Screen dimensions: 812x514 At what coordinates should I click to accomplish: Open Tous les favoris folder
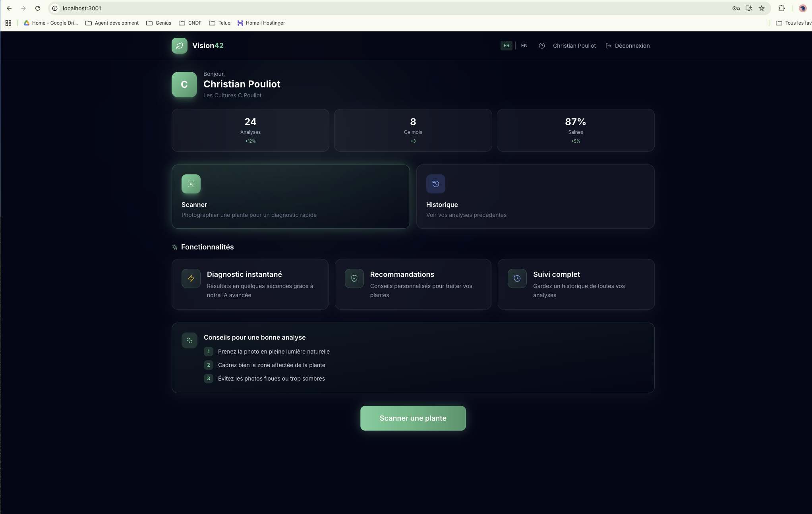(x=793, y=23)
